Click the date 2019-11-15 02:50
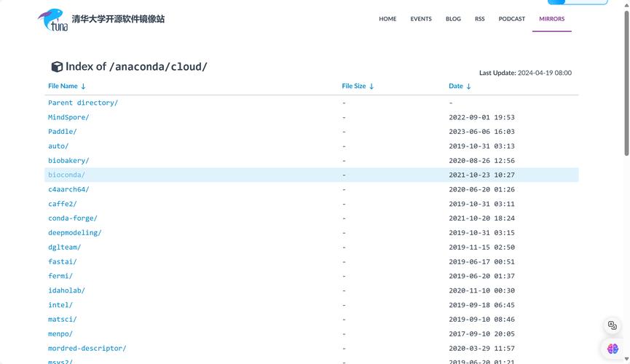 tap(481, 248)
